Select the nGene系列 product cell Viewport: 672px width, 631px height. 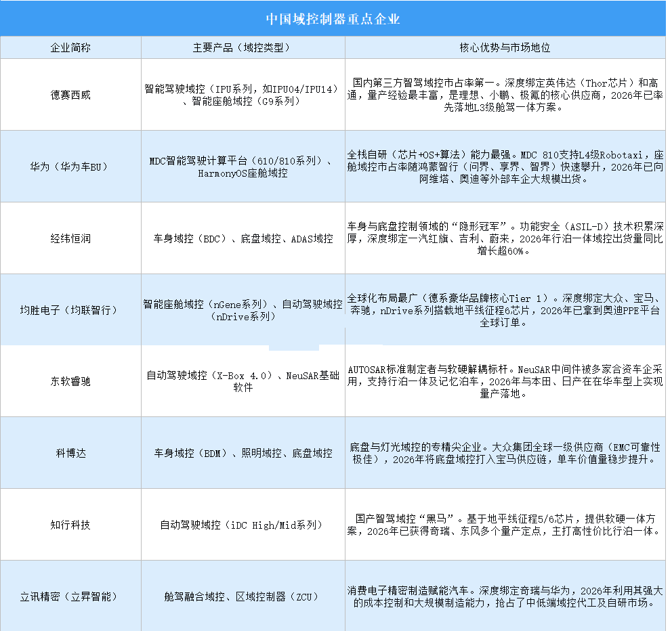pos(243,310)
